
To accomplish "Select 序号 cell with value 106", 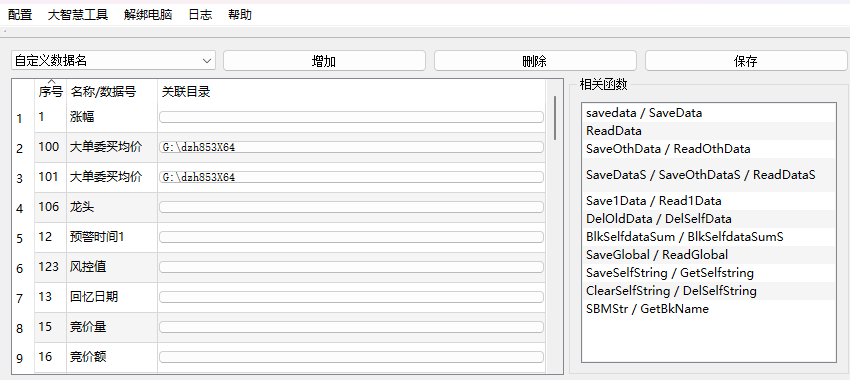I will click(50, 207).
